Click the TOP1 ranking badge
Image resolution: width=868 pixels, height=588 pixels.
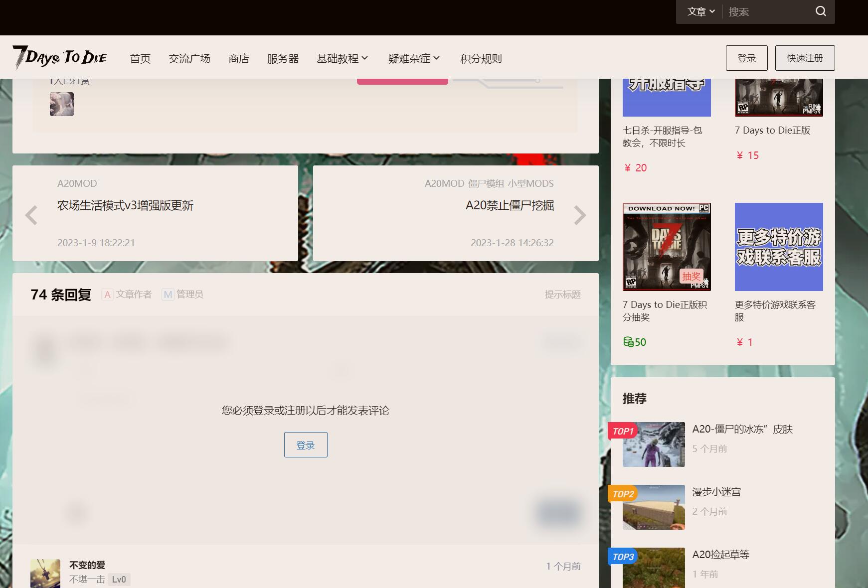point(623,431)
